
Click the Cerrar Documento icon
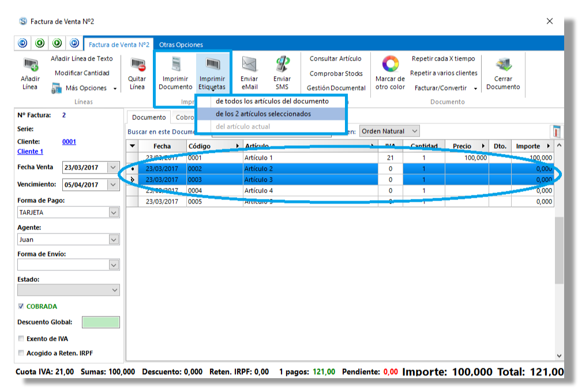(503, 63)
